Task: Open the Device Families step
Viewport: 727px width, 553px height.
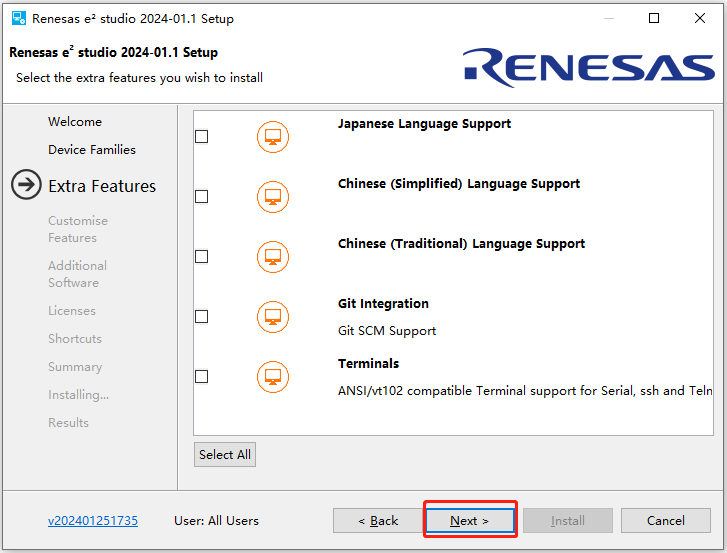Action: click(x=92, y=150)
